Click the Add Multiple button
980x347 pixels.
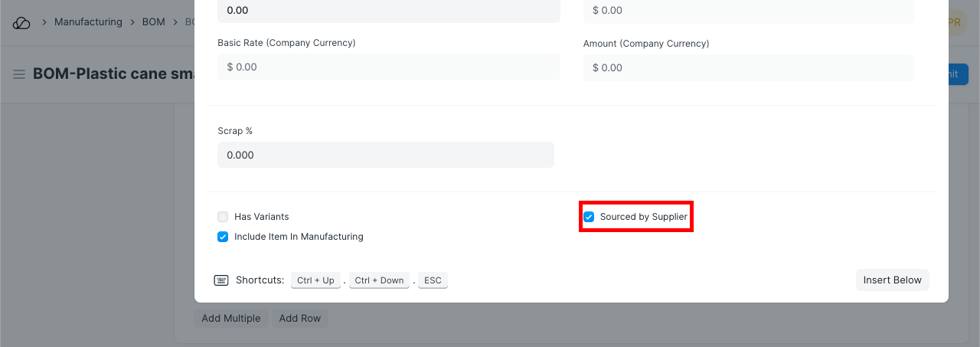point(230,319)
